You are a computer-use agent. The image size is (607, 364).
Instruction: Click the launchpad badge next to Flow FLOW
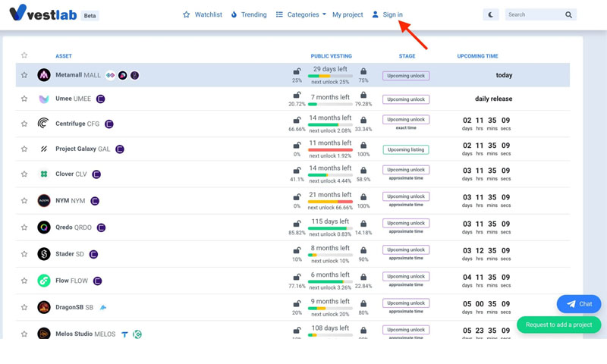(x=98, y=281)
